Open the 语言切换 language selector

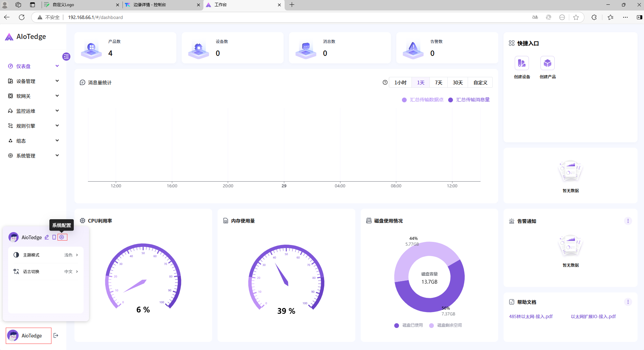[46, 271]
